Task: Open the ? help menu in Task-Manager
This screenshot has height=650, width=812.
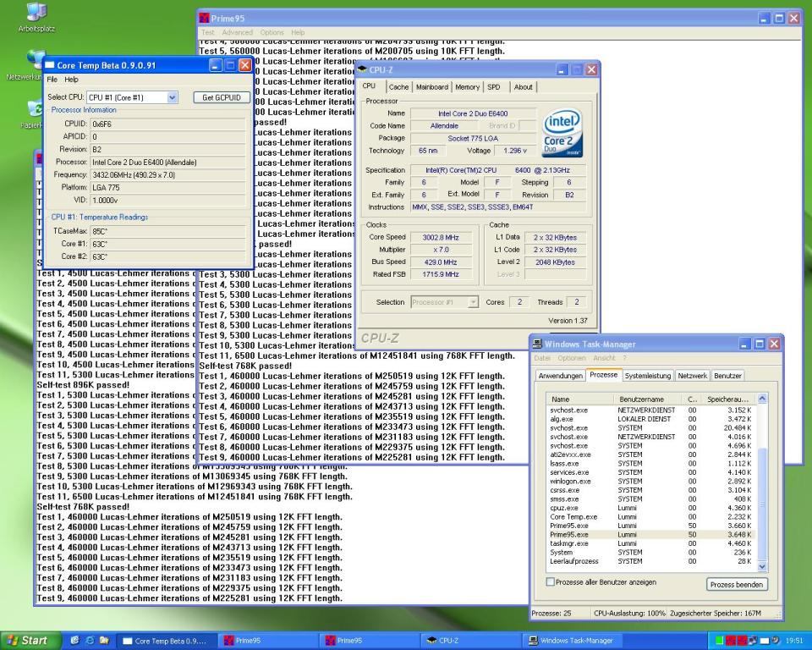Action: coord(624,358)
